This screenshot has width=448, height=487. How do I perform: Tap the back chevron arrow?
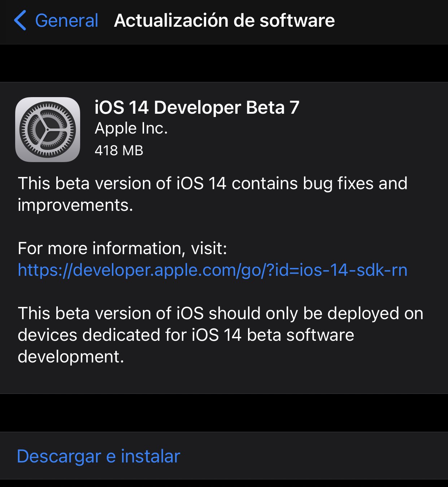pyautogui.click(x=20, y=21)
